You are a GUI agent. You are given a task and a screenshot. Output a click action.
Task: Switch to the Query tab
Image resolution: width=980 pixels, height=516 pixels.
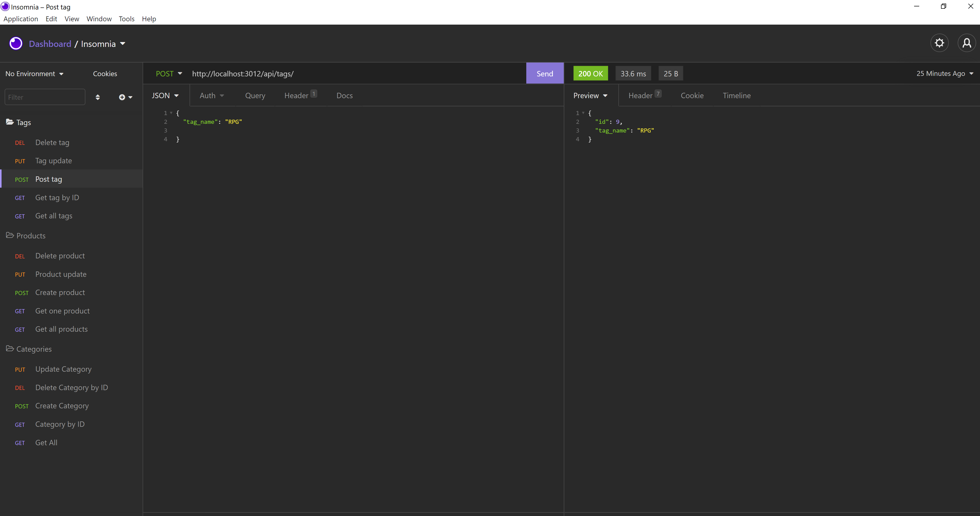point(255,95)
